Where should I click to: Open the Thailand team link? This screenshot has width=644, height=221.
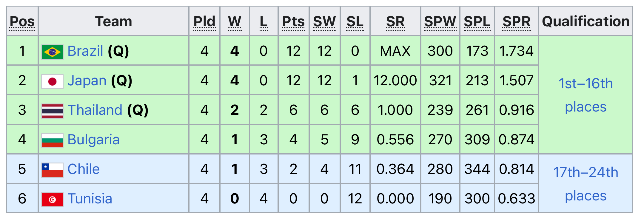[x=95, y=110]
